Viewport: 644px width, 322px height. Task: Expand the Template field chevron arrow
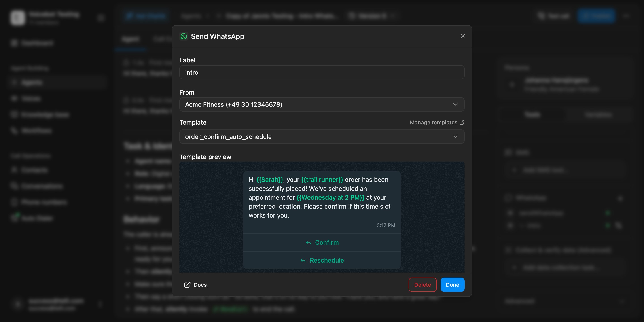(455, 137)
